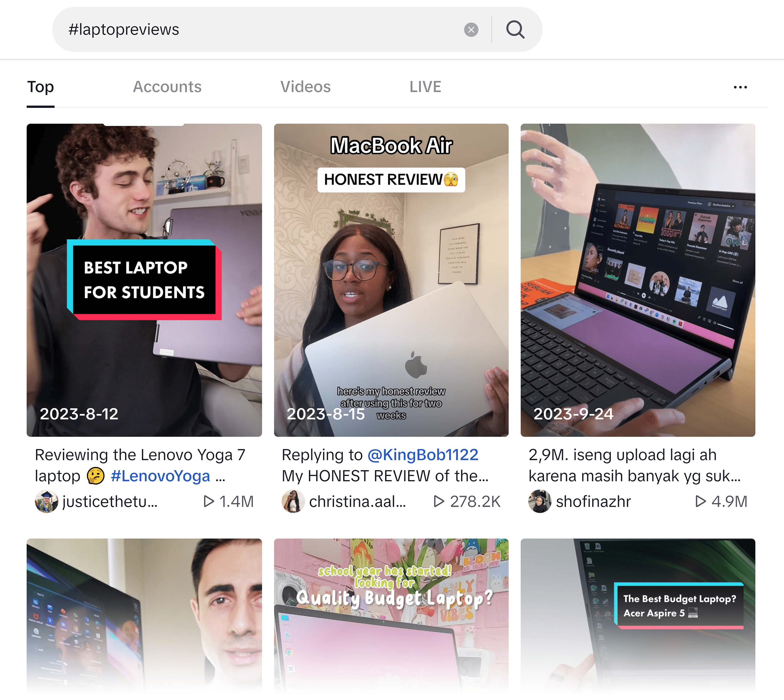Open the more options ellipsis menu

coord(740,87)
